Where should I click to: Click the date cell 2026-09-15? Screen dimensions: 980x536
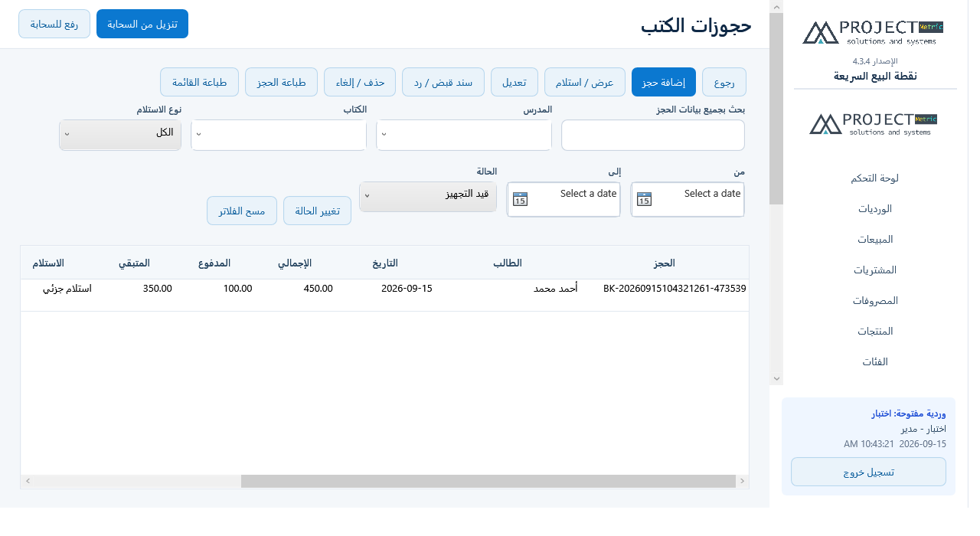tap(407, 289)
